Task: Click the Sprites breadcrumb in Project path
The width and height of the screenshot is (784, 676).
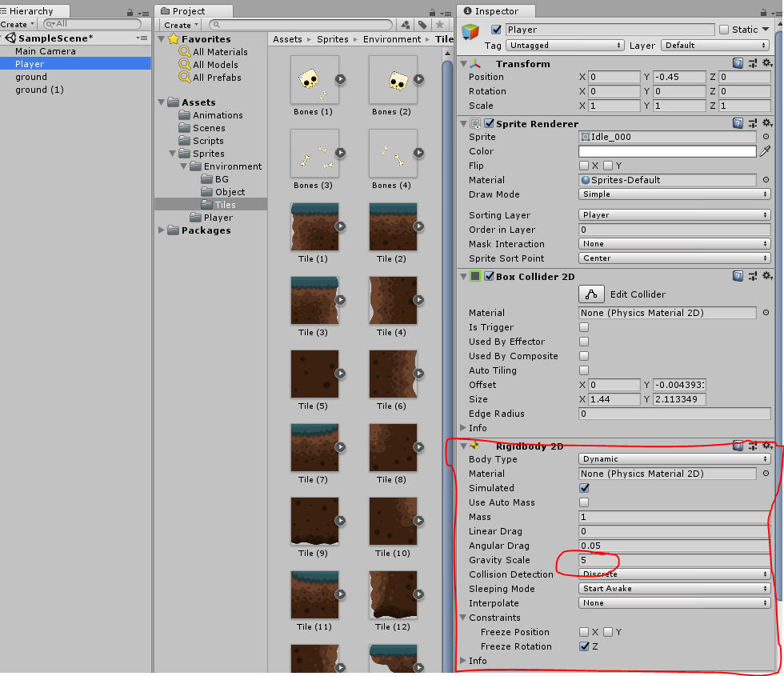Action: point(334,38)
